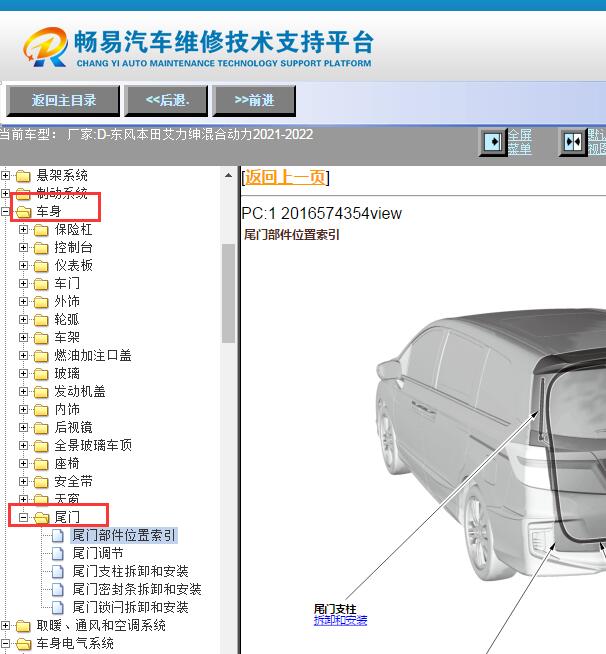Expand the 保险杠 folder
This screenshot has width=606, height=654.
point(23,229)
